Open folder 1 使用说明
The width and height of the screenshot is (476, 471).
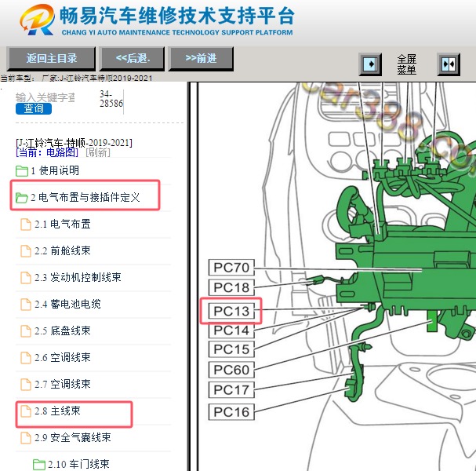point(55,171)
